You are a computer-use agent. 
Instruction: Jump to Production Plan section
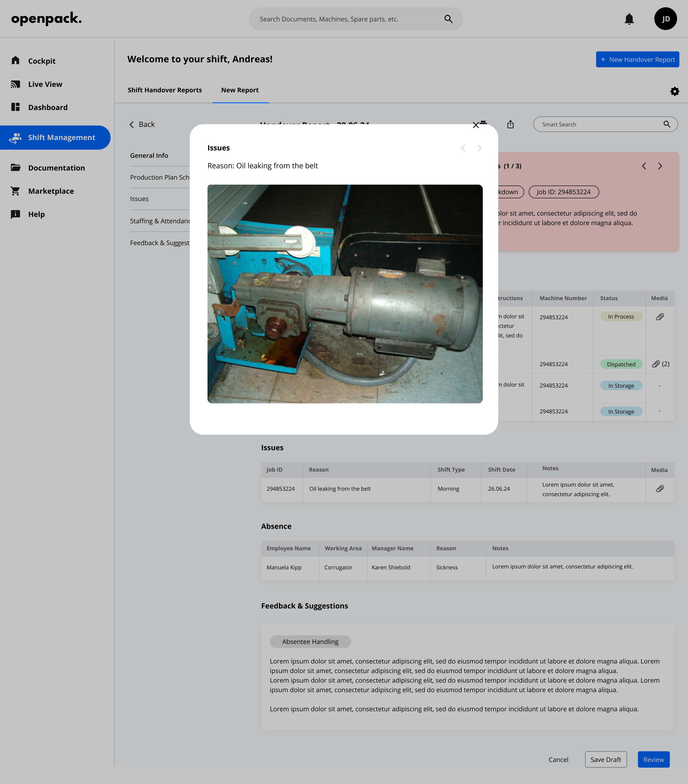pos(160,177)
